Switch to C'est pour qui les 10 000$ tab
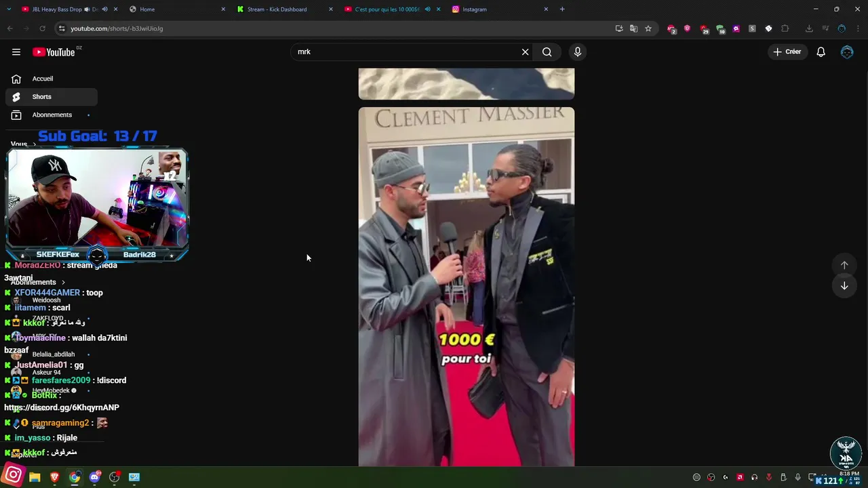Screen dimensions: 868x488 (392, 9)
